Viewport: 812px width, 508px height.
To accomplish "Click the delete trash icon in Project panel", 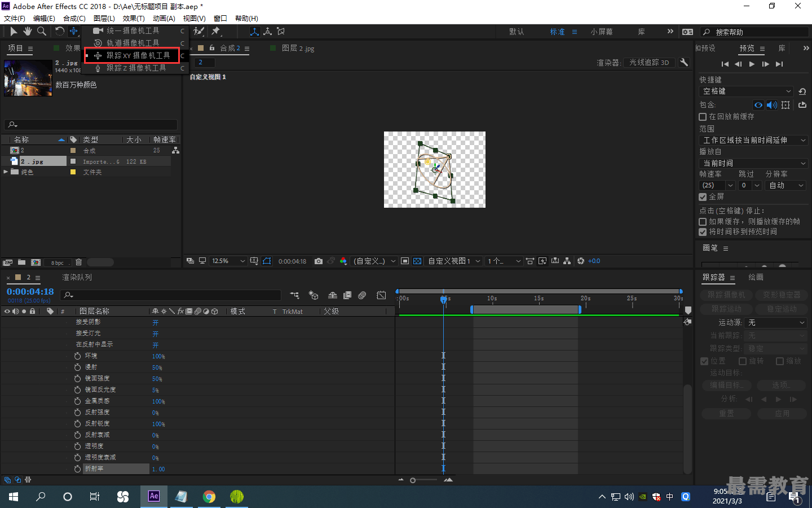I will click(78, 262).
